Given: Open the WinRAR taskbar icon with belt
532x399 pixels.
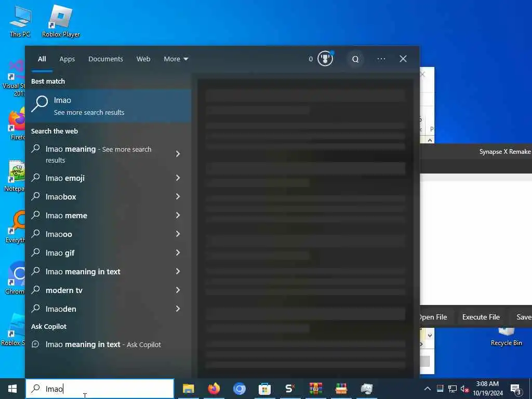Looking at the screenshot, I should coord(315,389).
